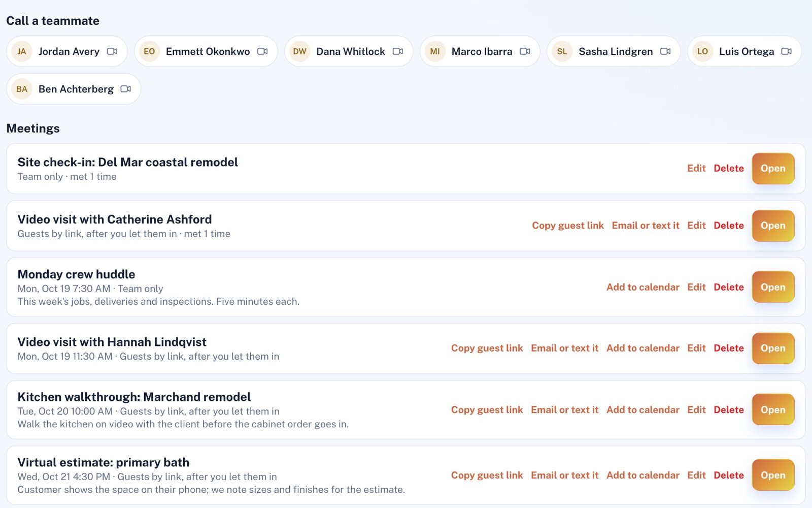Viewport: 812px width, 508px height.
Task: Click Video visit with Catherine Ashford title
Action: [x=115, y=219]
